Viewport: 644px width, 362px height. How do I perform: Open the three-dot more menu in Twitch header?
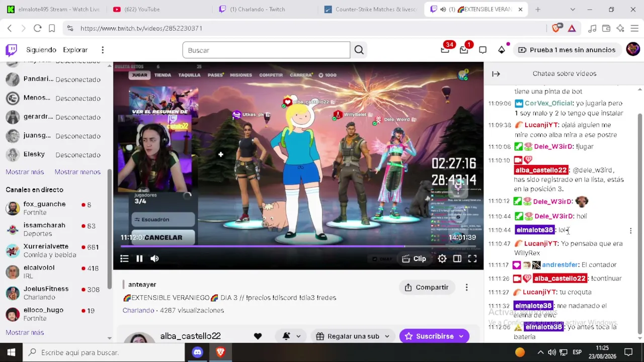click(103, 50)
